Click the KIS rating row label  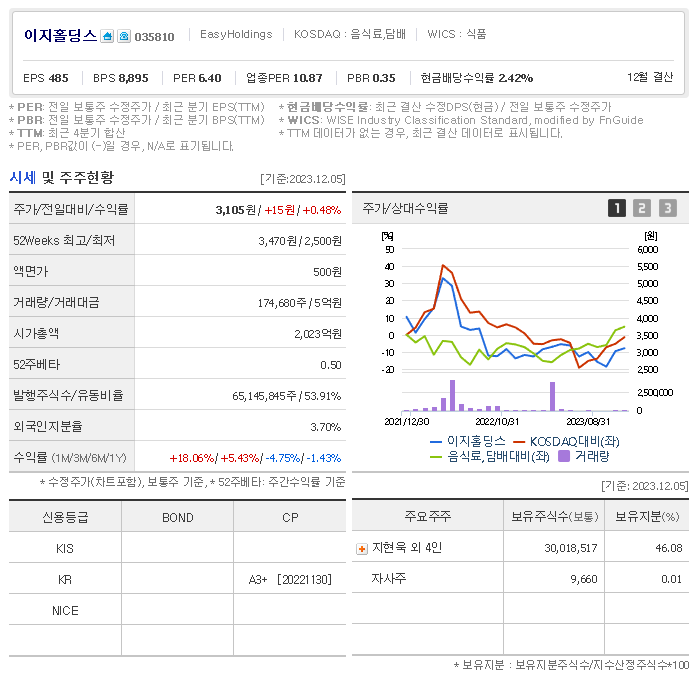(65, 549)
